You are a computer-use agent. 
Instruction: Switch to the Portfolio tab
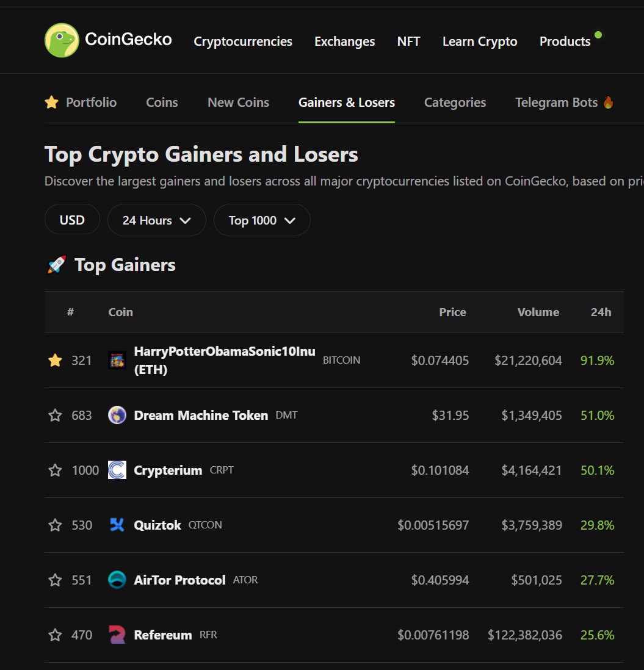pyautogui.click(x=91, y=103)
